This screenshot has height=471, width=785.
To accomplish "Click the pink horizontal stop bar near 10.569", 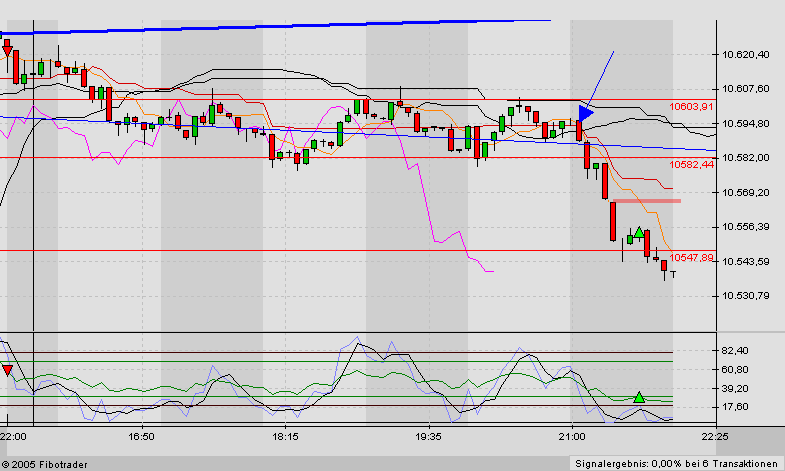I will [x=647, y=201].
